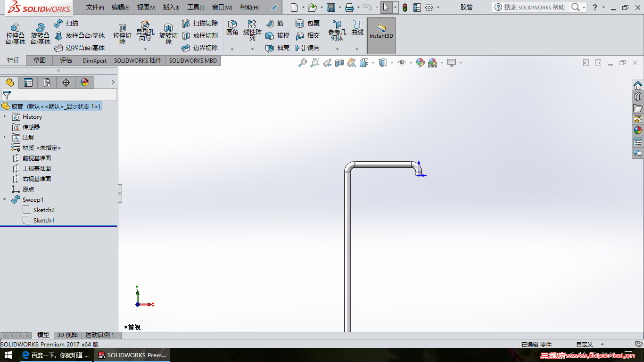
Task: Open the 视图(V) menu
Action: (x=146, y=8)
